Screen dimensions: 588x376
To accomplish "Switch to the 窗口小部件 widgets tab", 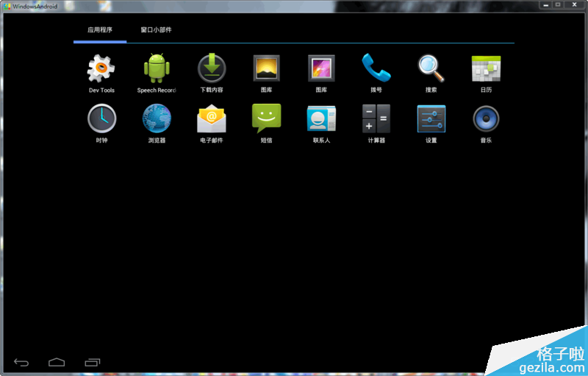I will click(x=156, y=30).
